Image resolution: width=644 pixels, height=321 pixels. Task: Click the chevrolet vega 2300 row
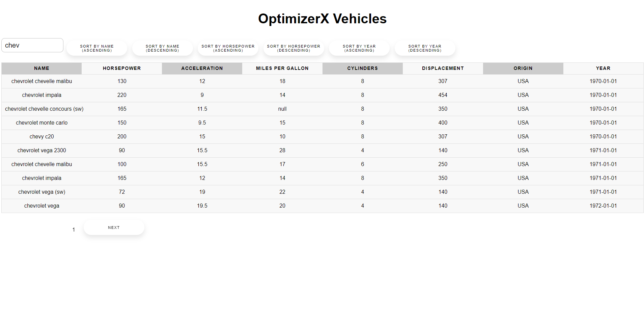tap(42, 151)
